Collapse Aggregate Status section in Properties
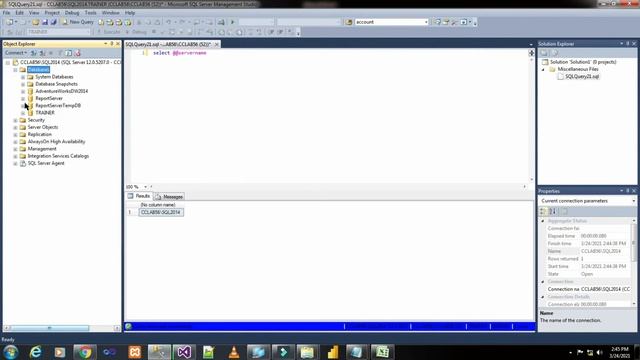Image resolution: width=640 pixels, height=360 pixels. pos(543,221)
